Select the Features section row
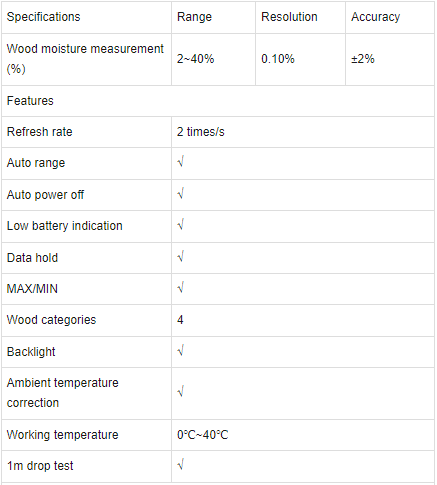The width and height of the screenshot is (437, 485). (218, 101)
